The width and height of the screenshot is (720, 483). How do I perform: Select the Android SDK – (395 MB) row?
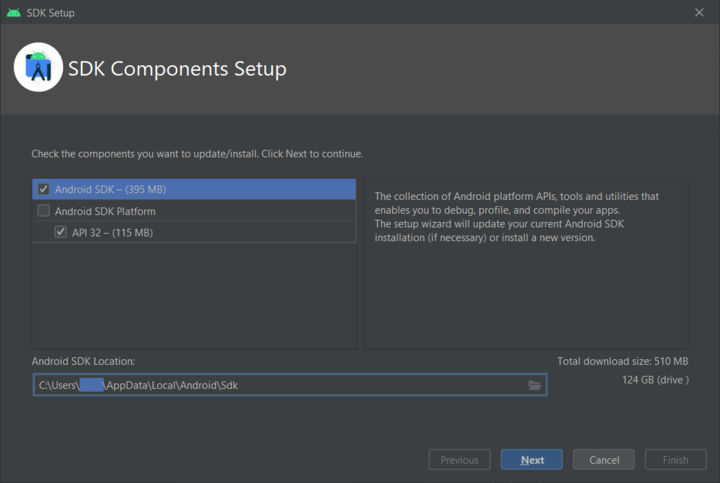[x=194, y=189]
